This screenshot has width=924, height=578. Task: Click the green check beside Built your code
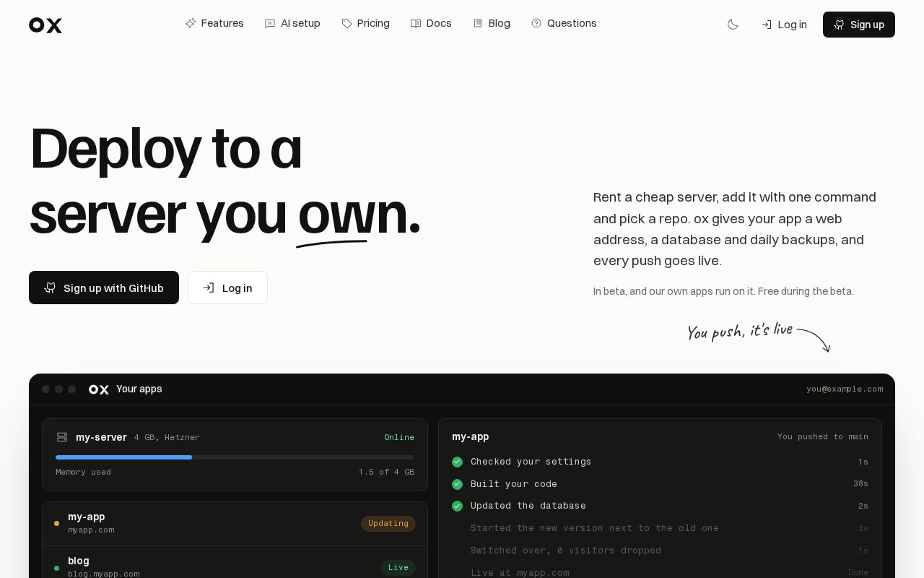click(x=457, y=484)
